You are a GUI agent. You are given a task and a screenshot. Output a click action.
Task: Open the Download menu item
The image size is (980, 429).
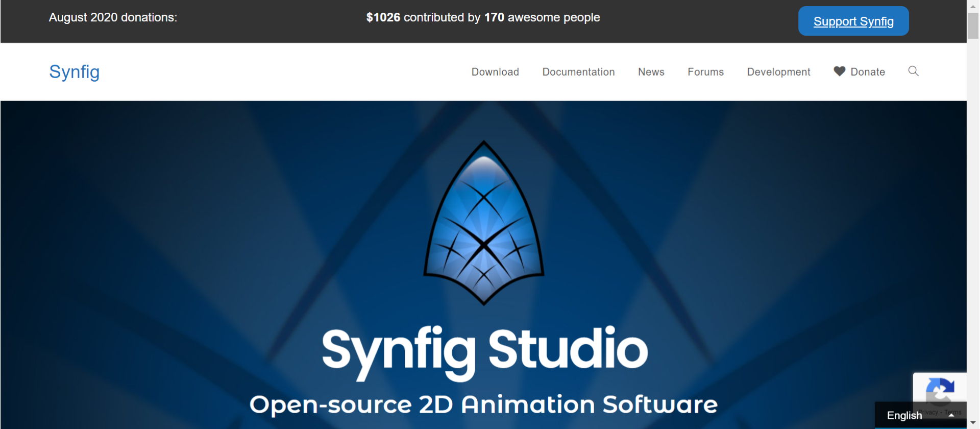[x=495, y=72]
